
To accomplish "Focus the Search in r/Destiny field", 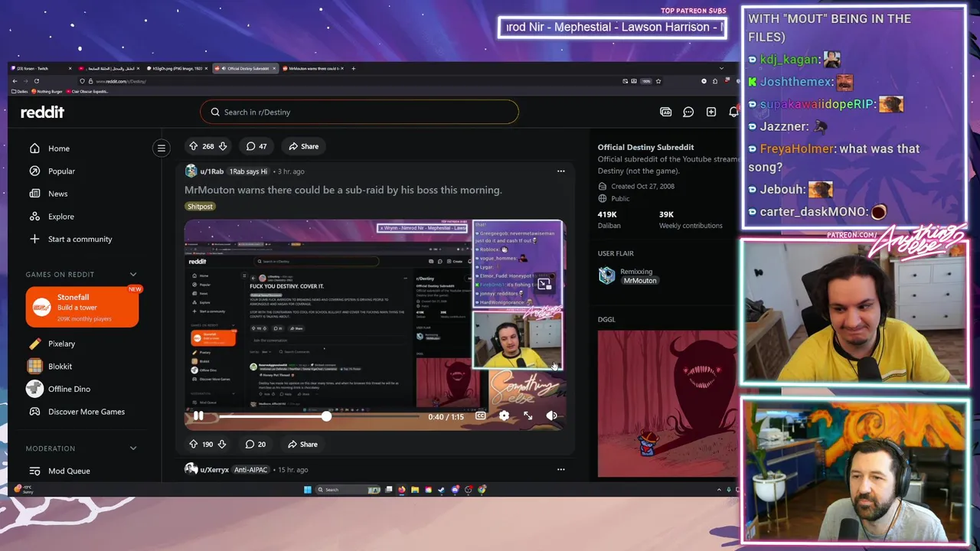I will [360, 112].
